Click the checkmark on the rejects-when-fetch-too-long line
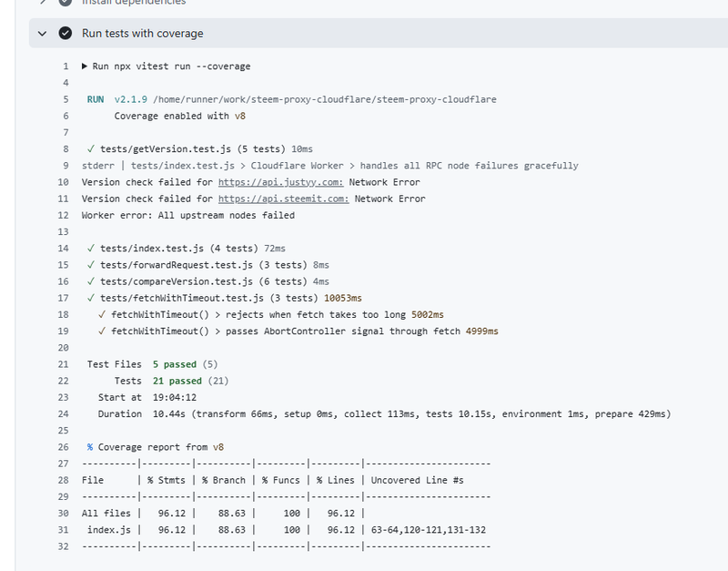The image size is (728, 571). point(102,314)
